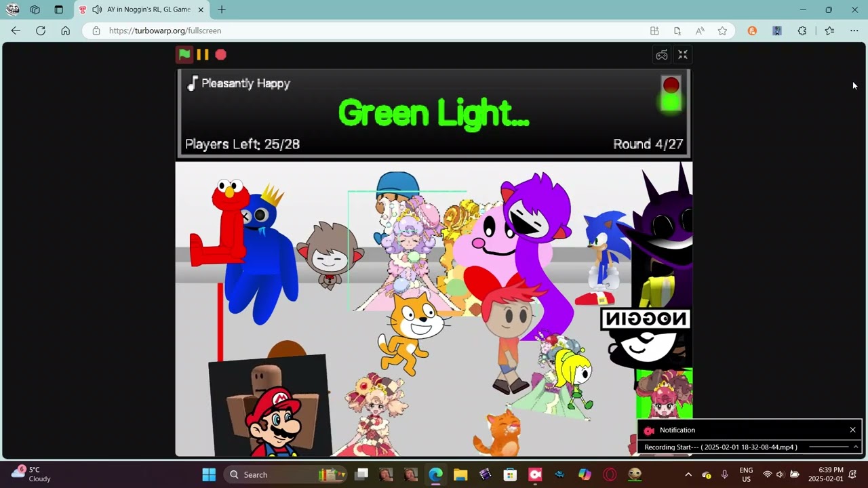
Task: Close the AY in Noggin's tab
Action: click(x=201, y=9)
